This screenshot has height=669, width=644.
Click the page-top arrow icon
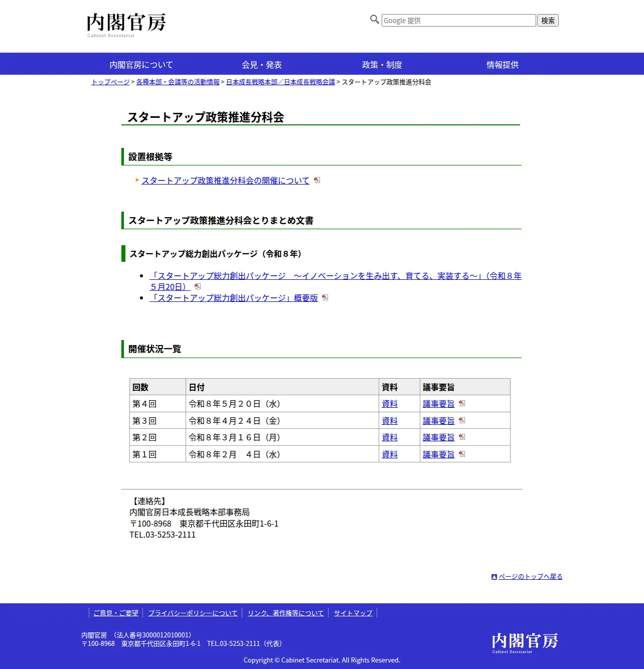[494, 577]
